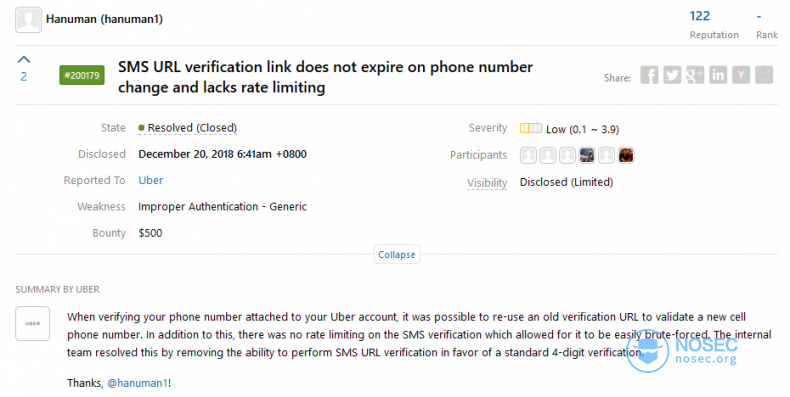Share report on Google Plus
Image resolution: width=790 pixels, height=397 pixels.
(695, 75)
